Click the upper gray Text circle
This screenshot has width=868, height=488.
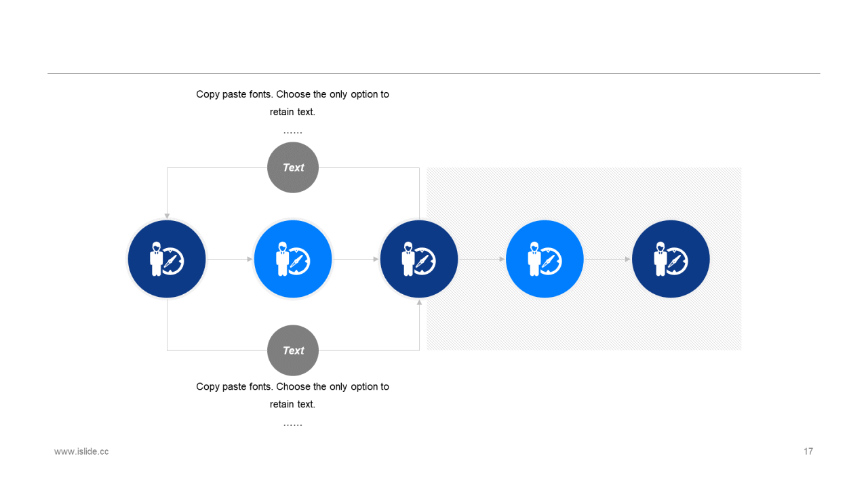tap(293, 167)
